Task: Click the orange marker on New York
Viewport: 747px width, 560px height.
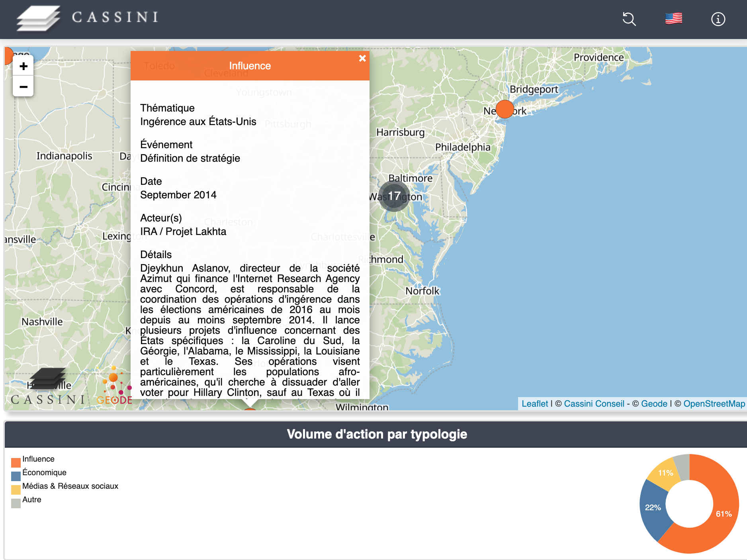Action: [505, 109]
